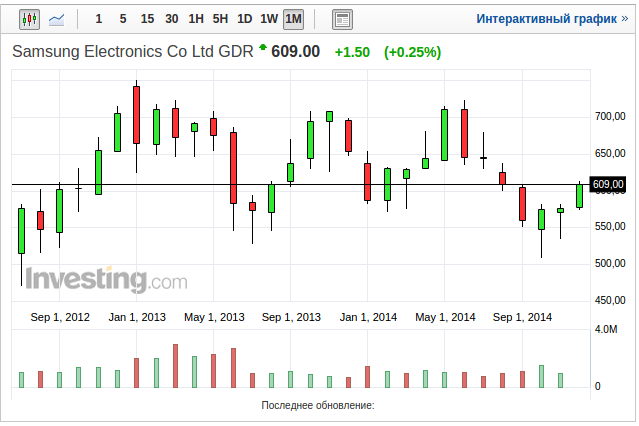Select the 1 minute timeframe

pyautogui.click(x=99, y=19)
